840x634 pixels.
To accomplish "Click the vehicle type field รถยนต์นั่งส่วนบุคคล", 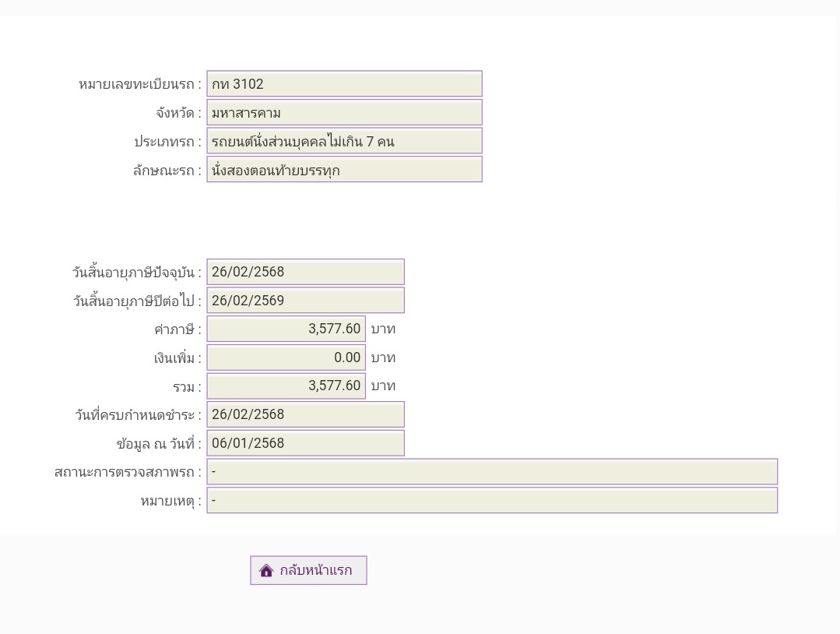I will pos(344,142).
